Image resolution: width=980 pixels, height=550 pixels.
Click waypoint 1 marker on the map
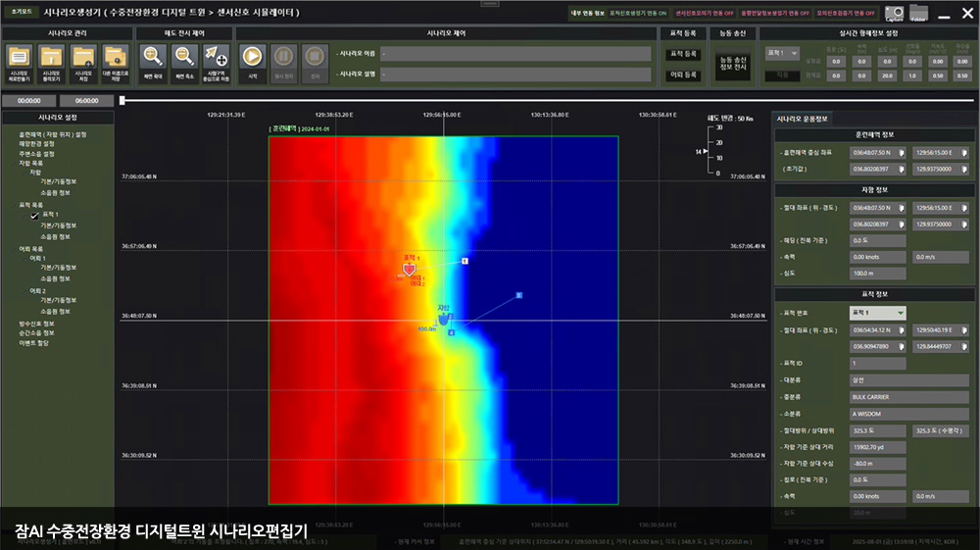click(x=465, y=261)
